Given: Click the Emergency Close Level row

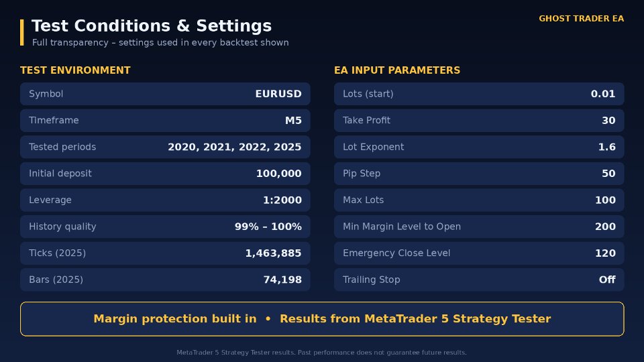Looking at the screenshot, I should click(479, 253).
